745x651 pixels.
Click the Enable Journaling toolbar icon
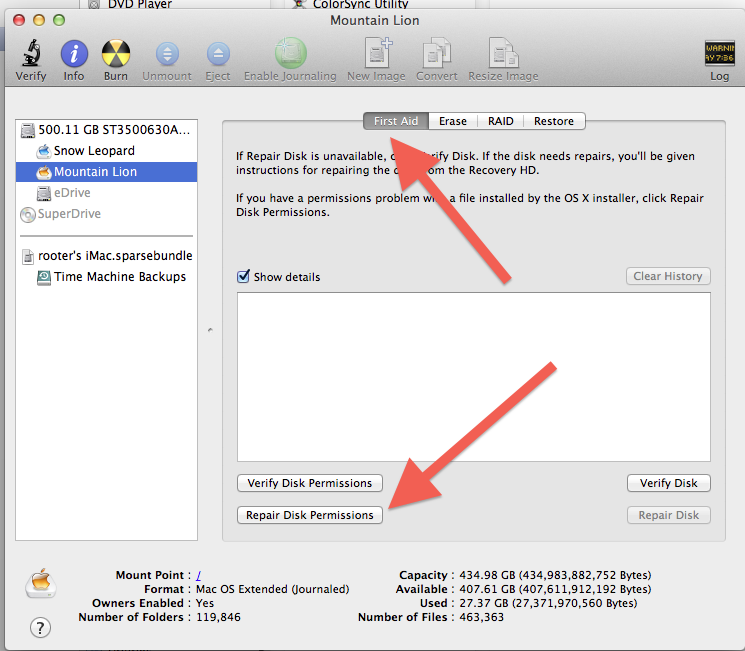click(x=290, y=53)
